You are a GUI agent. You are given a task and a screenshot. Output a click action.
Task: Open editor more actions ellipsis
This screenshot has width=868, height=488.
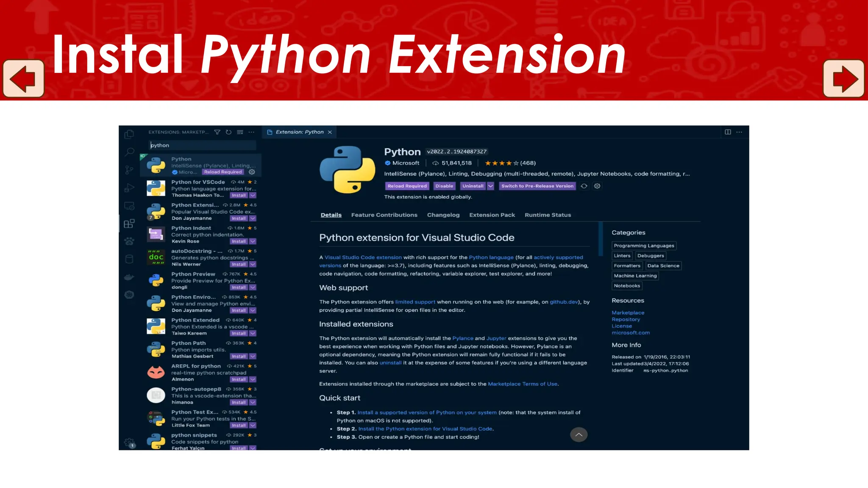[x=739, y=132]
